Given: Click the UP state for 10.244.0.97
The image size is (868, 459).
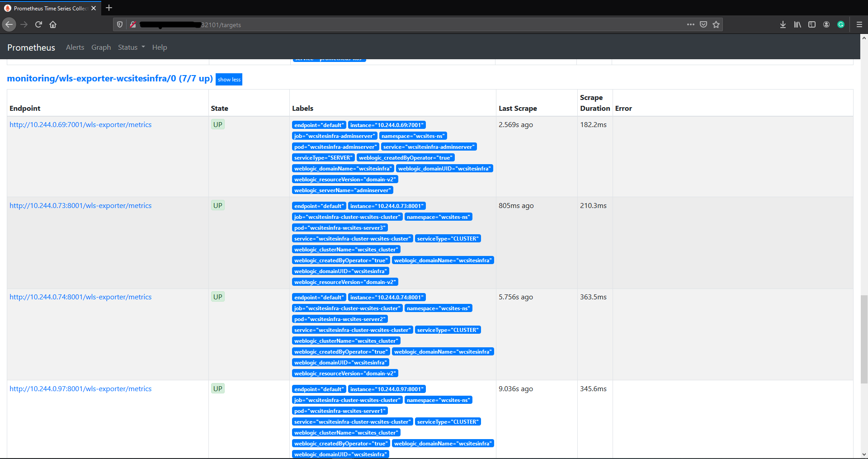Looking at the screenshot, I should point(218,389).
